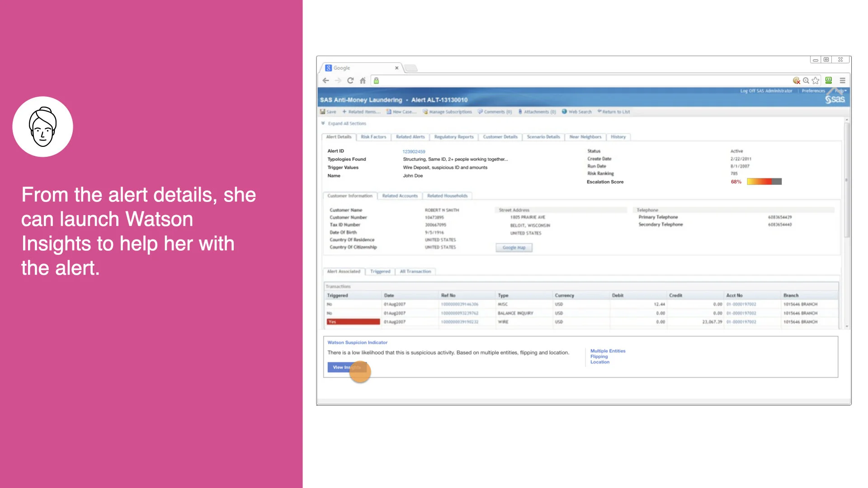Bookmark page with star icon

pos(816,80)
